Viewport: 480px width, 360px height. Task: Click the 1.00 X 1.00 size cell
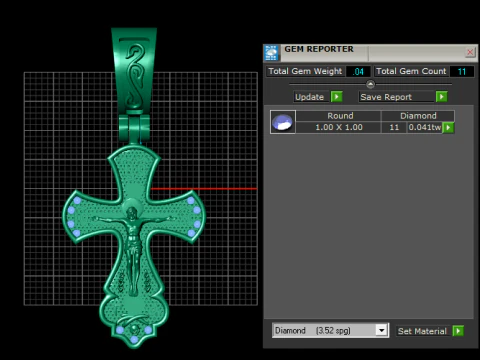[338, 127]
